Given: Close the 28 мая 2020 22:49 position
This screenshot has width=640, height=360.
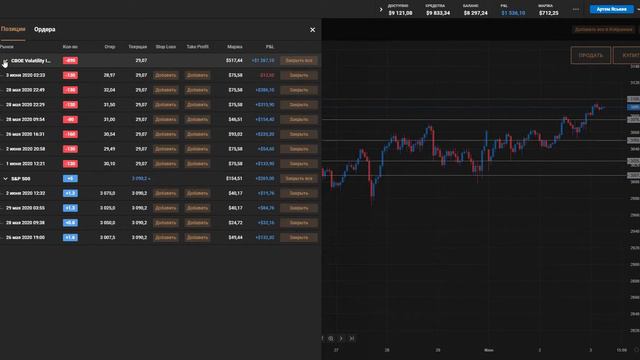Looking at the screenshot, I should [299, 90].
